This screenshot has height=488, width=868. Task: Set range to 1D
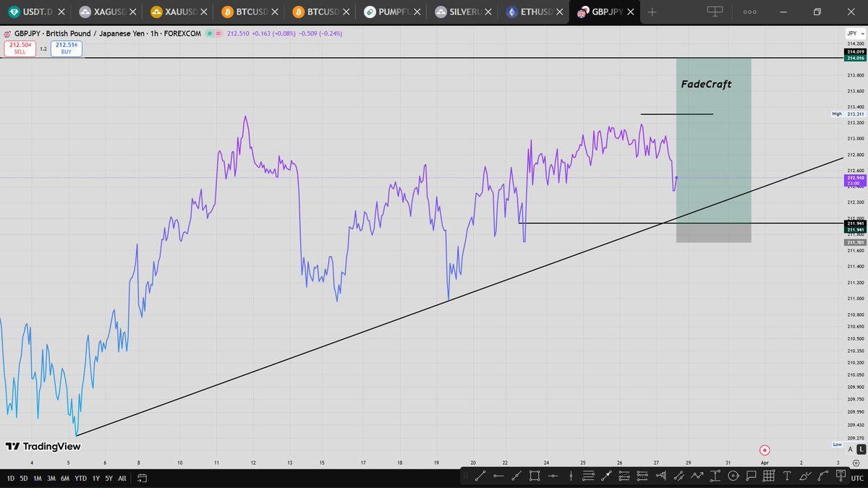pyautogui.click(x=11, y=478)
